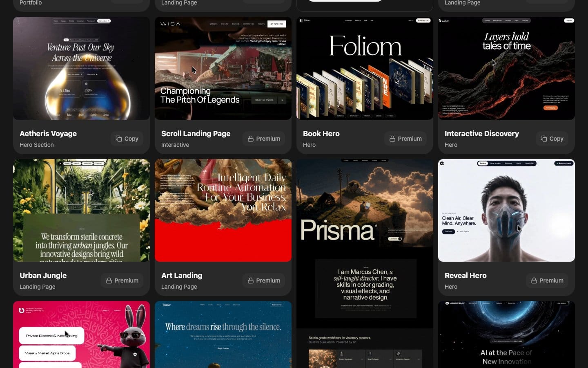
Task: Copy the Aetheris Voyage template
Action: tap(127, 139)
